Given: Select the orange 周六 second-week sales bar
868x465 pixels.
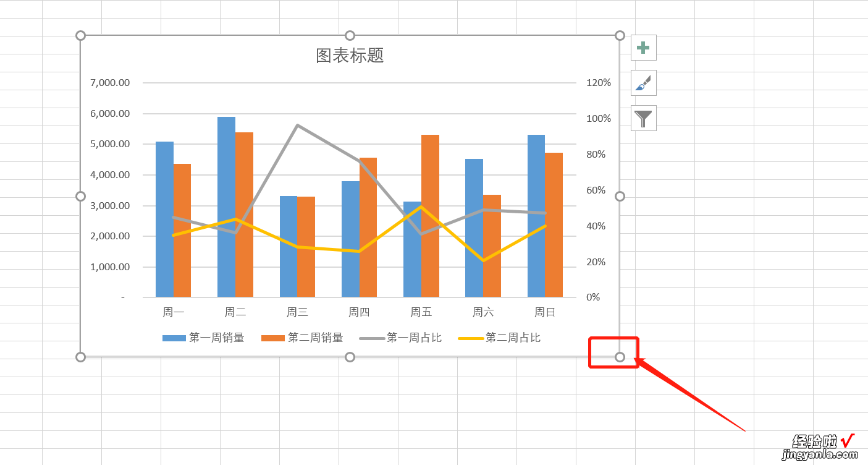Looking at the screenshot, I should coord(492,246).
